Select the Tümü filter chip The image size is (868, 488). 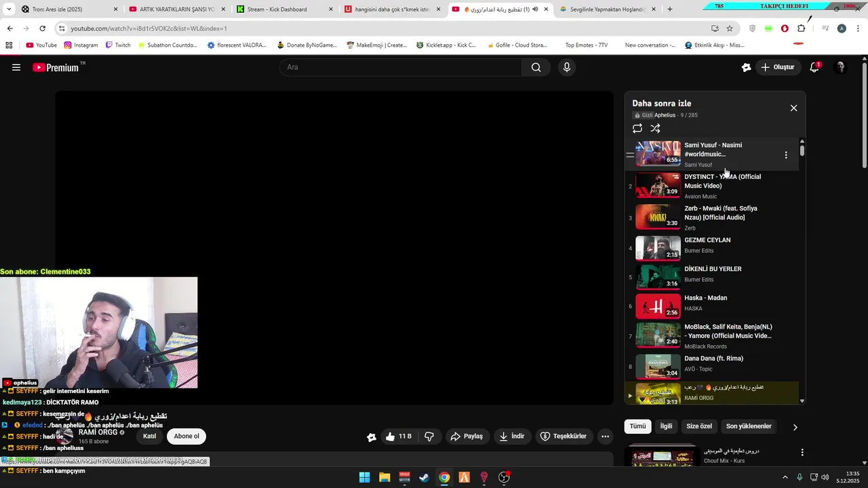(x=637, y=426)
